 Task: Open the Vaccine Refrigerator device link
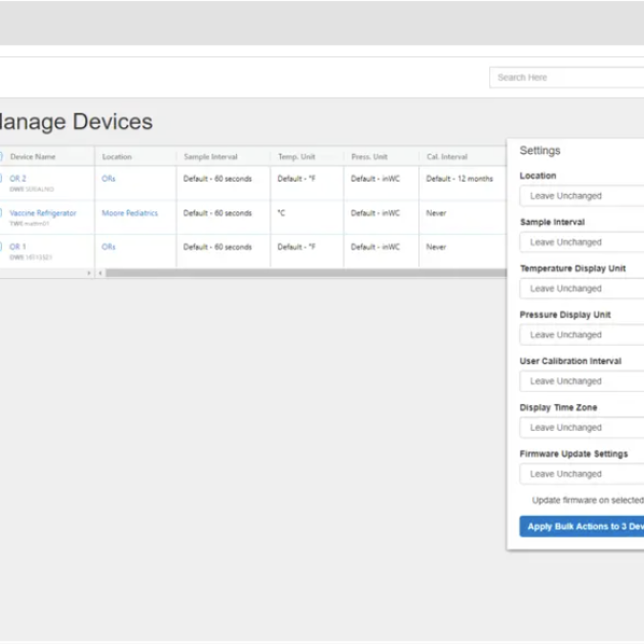coord(43,213)
